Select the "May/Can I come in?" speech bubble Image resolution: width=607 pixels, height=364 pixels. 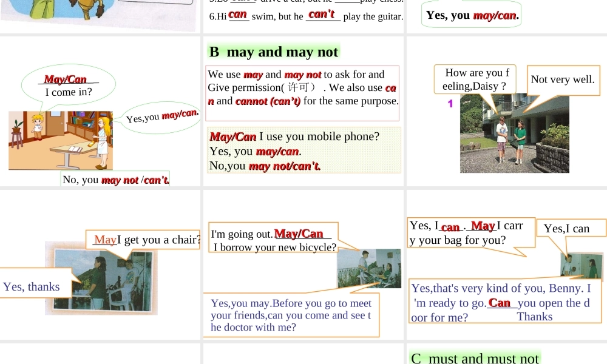[68, 86]
